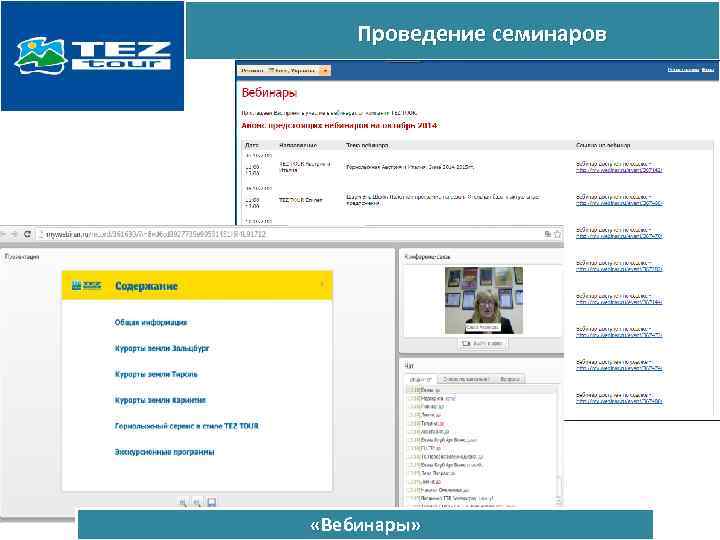Click the seventh webinar link in the right column

(x=619, y=368)
